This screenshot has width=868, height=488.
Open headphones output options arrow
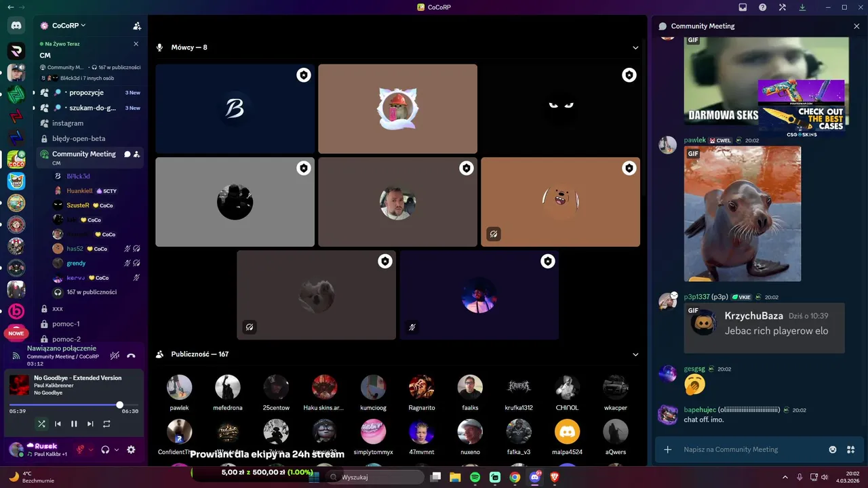pyautogui.click(x=117, y=449)
